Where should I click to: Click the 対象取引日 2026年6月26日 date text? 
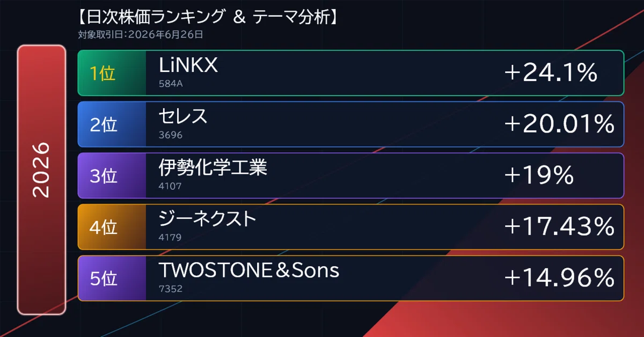point(141,35)
